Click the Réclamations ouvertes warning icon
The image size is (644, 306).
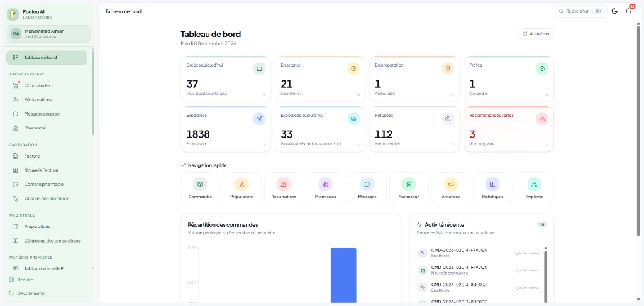[x=542, y=119]
